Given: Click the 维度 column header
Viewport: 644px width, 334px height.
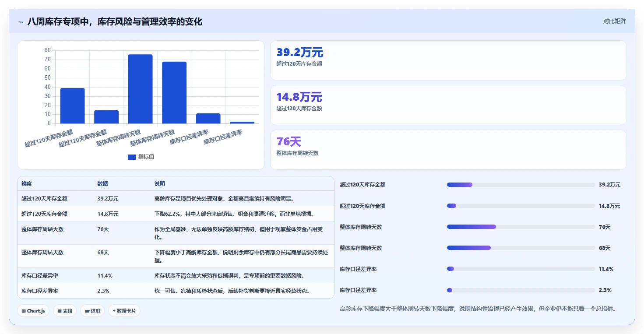Looking at the screenshot, I should 27,184.
